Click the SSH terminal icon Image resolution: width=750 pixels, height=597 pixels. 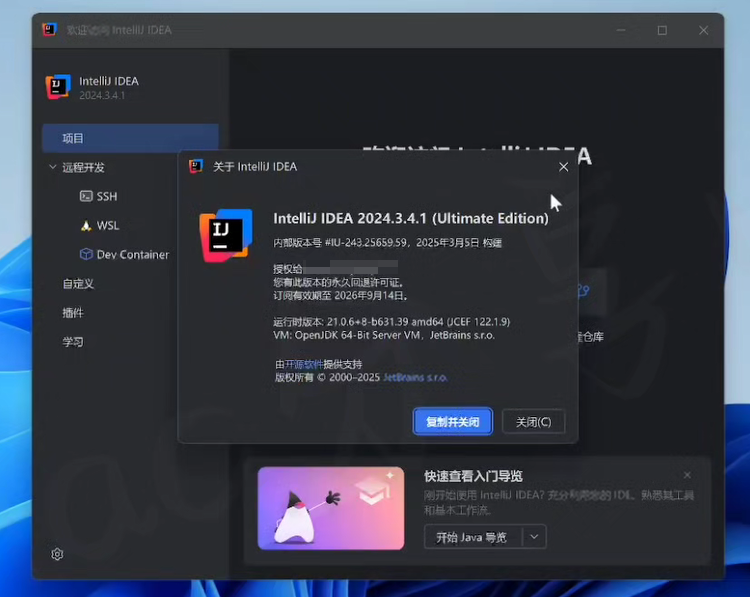(x=86, y=197)
